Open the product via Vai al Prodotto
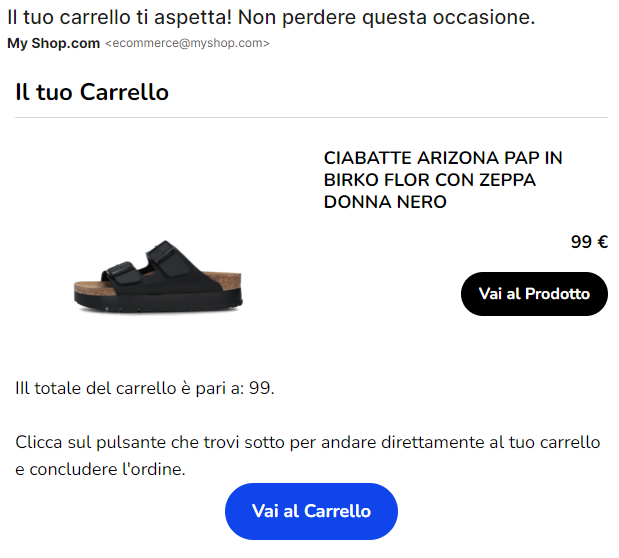 [534, 294]
